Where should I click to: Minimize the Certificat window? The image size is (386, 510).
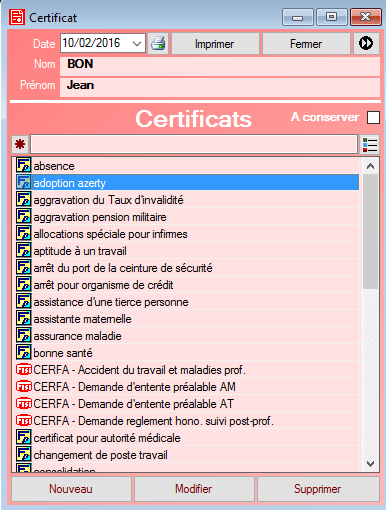[x=298, y=17]
